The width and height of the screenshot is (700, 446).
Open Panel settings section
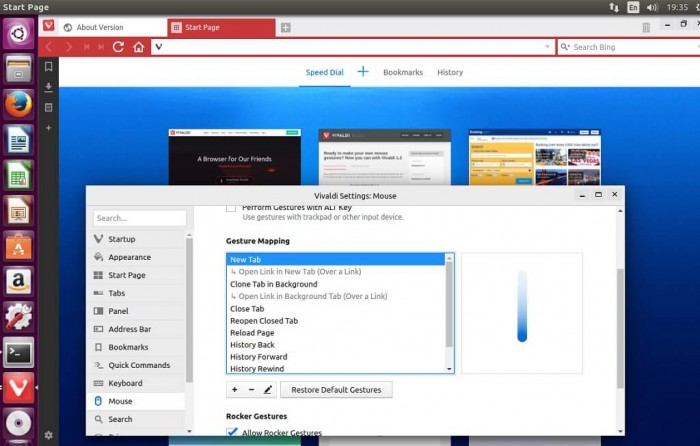click(x=136, y=311)
